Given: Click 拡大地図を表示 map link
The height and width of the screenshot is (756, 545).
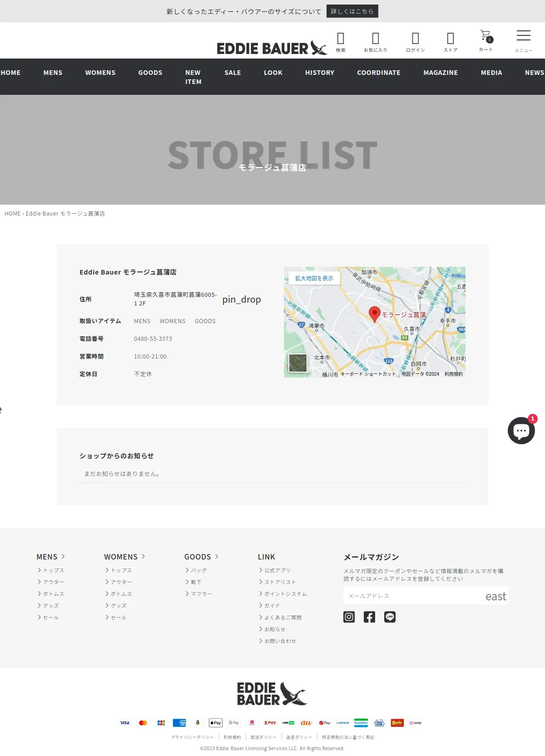Looking at the screenshot, I should pyautogui.click(x=314, y=278).
